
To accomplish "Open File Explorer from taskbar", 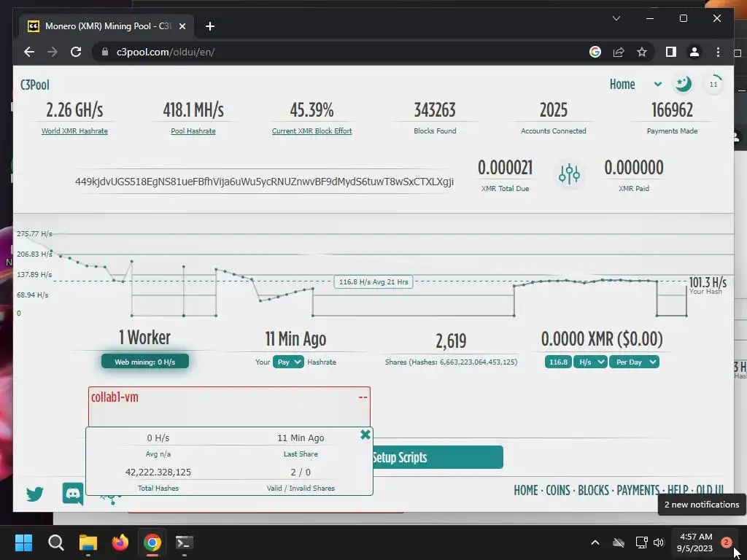I will [88, 542].
